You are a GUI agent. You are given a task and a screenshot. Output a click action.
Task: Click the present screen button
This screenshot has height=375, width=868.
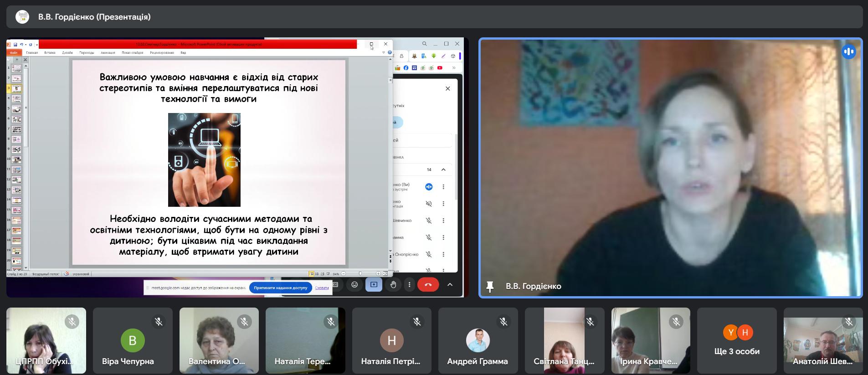pyautogui.click(x=374, y=285)
